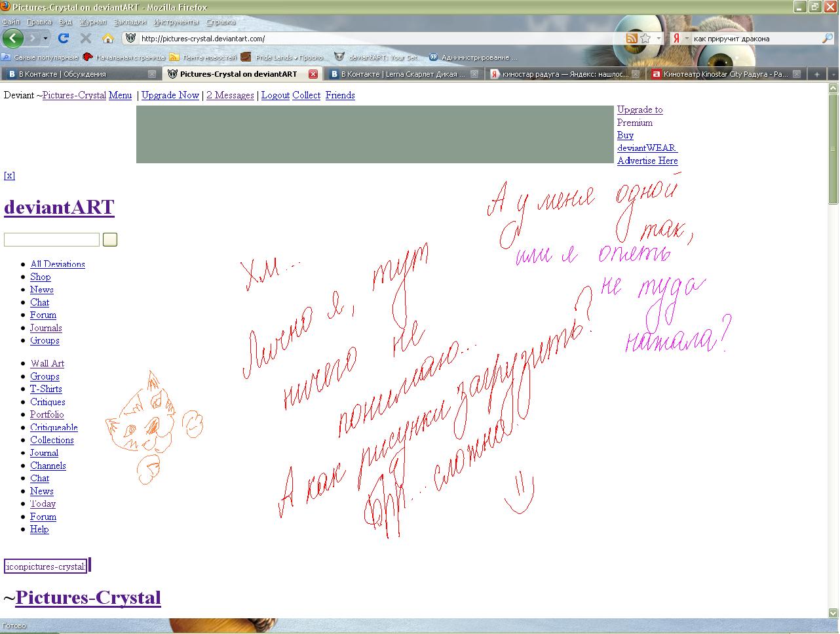The image size is (840, 634).
Task: Open the Закладки menu
Action: 128,22
